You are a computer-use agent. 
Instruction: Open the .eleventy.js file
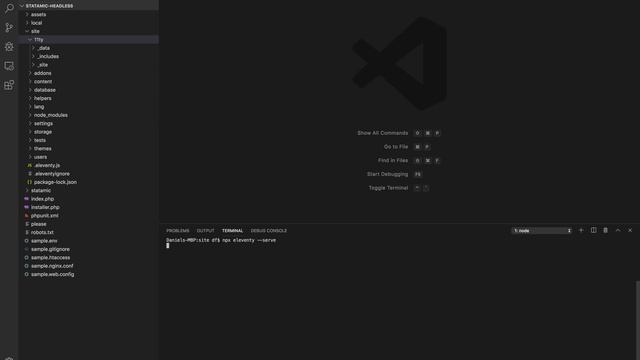coord(89,165)
